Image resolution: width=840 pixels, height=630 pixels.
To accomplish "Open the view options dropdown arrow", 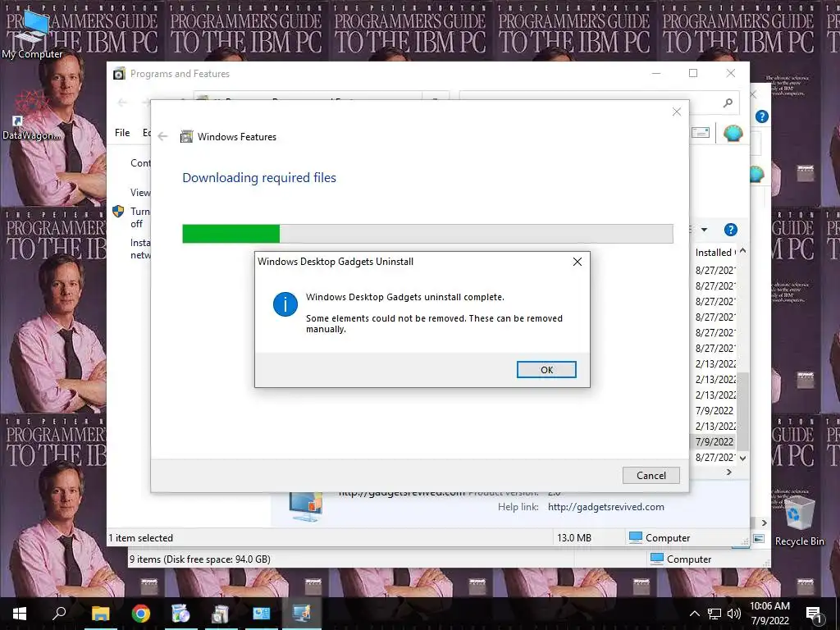I will [704, 230].
